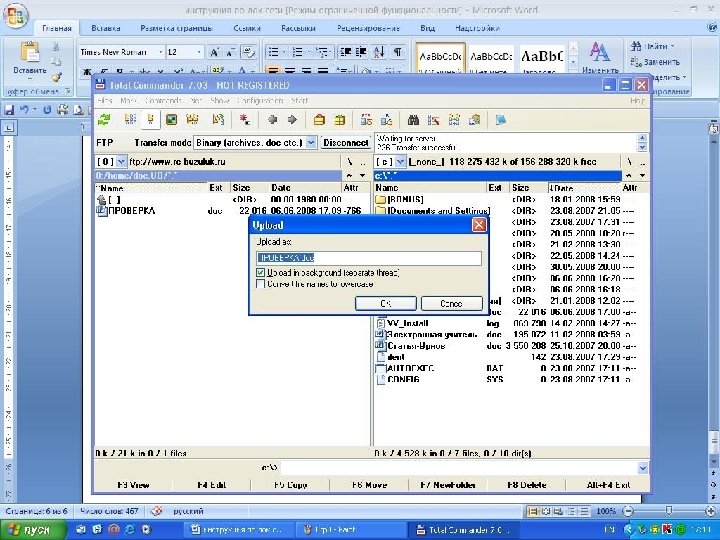Screen dimensions: 720x540
Task: Click the F8 Delete button
Action: click(x=526, y=485)
